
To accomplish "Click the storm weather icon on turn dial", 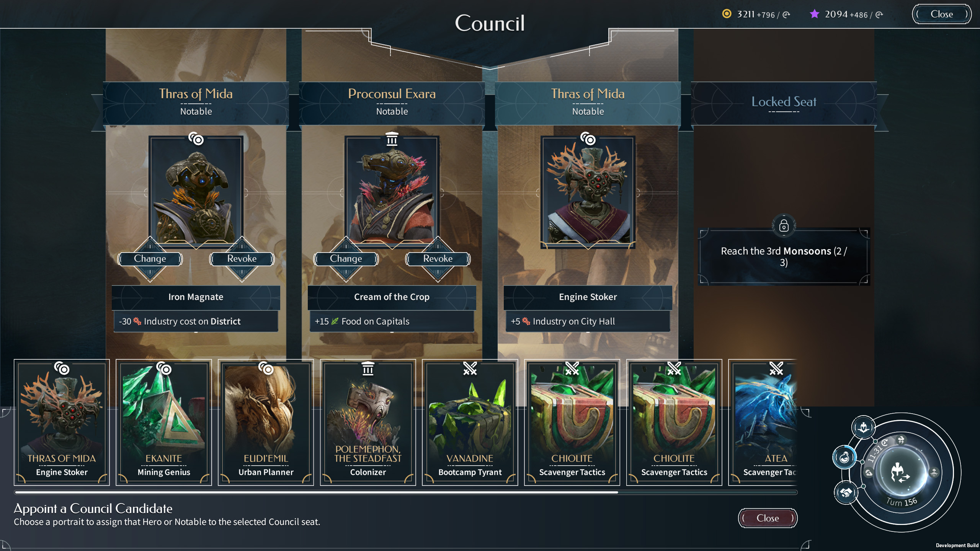I will pyautogui.click(x=901, y=440).
